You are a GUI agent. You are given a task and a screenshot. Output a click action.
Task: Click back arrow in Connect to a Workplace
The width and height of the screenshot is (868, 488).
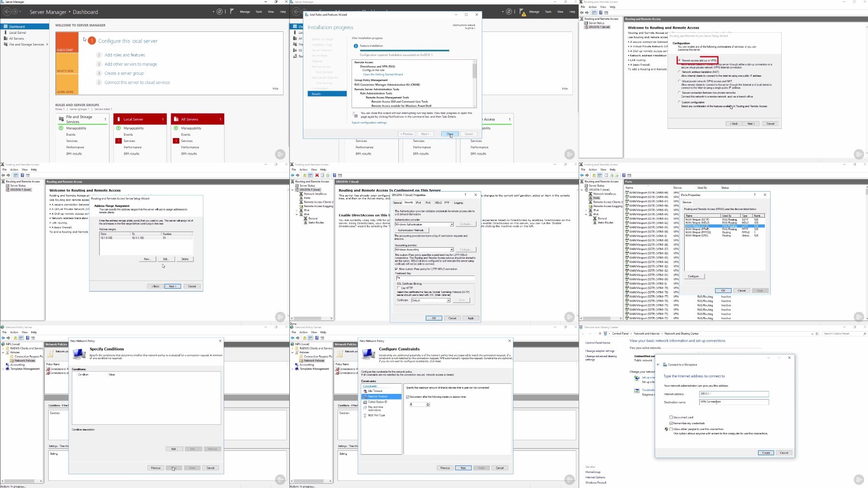658,365
